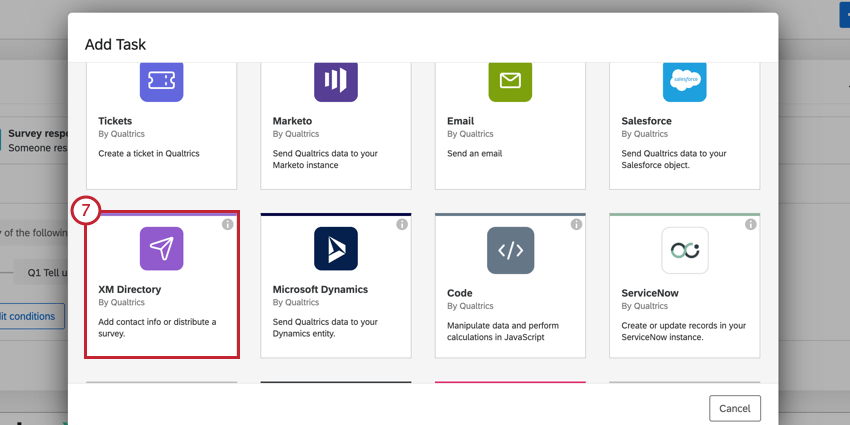Click the Email card title
Screen dimensions: 850x425
coord(460,121)
